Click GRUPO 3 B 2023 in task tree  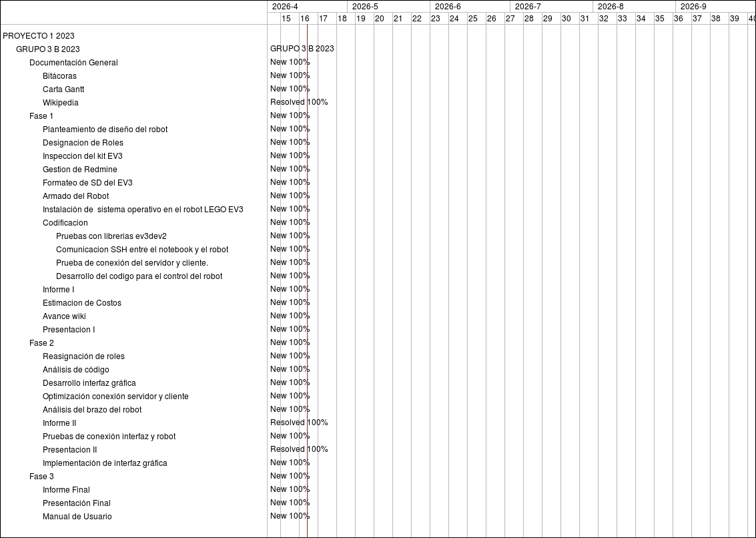tap(48, 49)
